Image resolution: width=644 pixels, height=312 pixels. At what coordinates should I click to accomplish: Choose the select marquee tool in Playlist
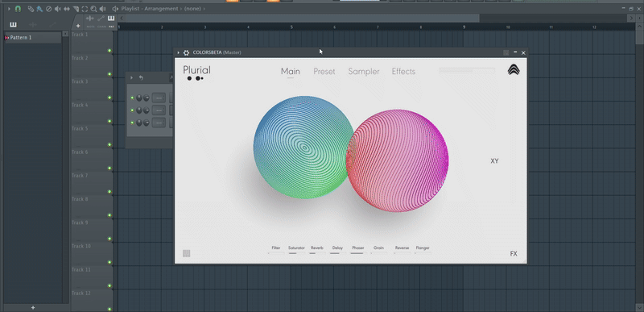85,9
